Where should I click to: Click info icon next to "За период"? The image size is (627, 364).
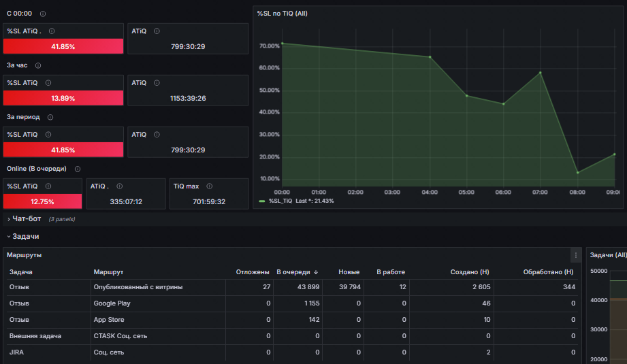tap(50, 117)
